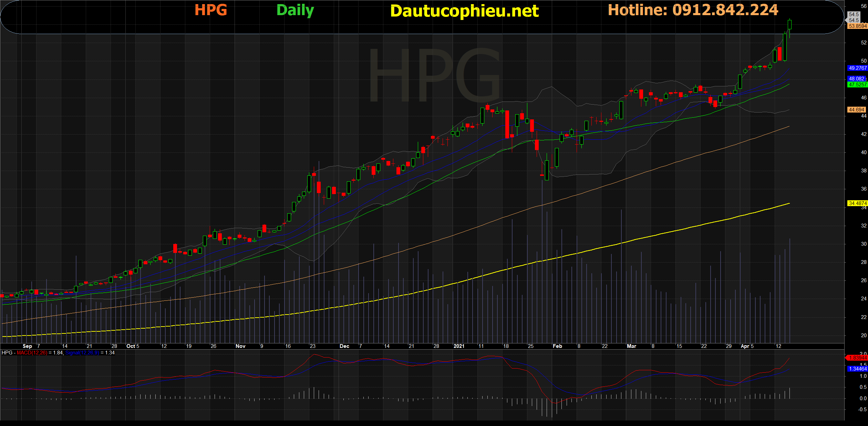Click the orange 44.694 band label
Viewport: 868px width, 426px height.
point(856,110)
